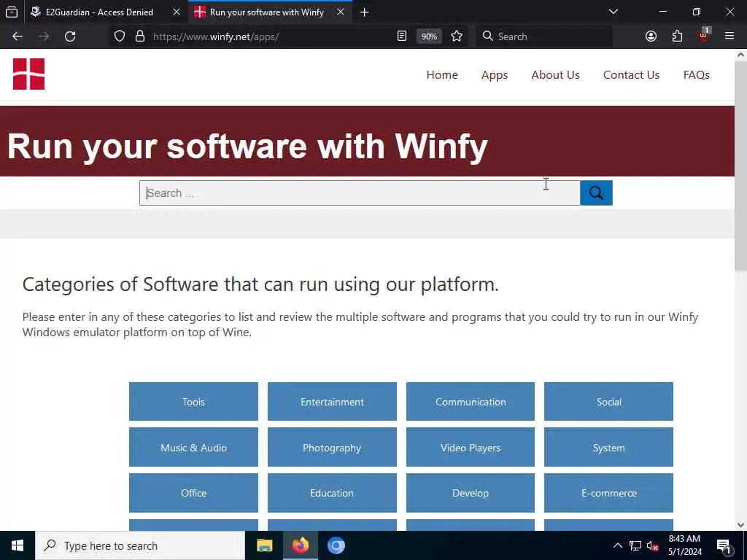Viewport: 747px width, 560px height.
Task: Open the E-commerce category
Action: coord(609,493)
